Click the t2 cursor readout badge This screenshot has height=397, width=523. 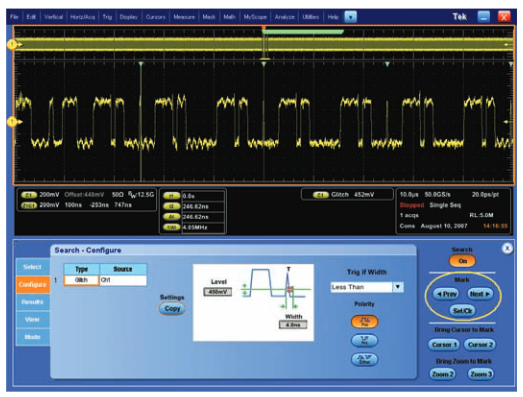171,206
